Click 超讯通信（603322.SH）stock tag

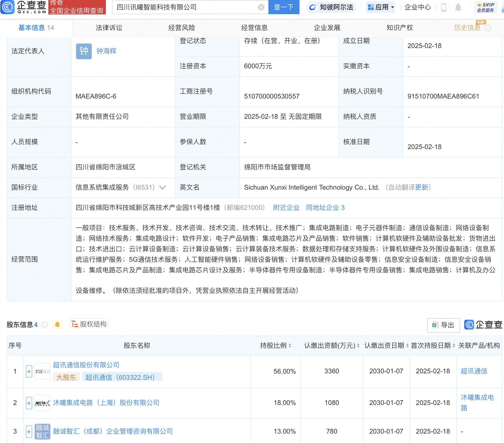pos(122,377)
